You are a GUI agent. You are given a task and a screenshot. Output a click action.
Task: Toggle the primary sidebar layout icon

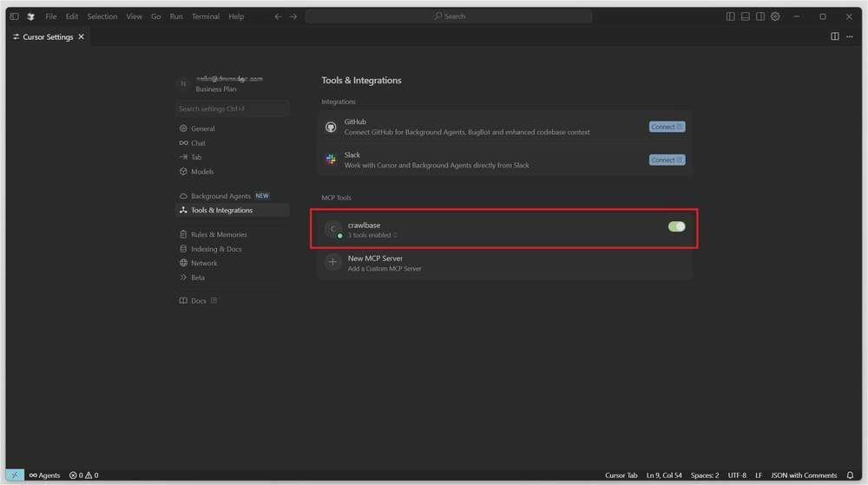coord(730,16)
